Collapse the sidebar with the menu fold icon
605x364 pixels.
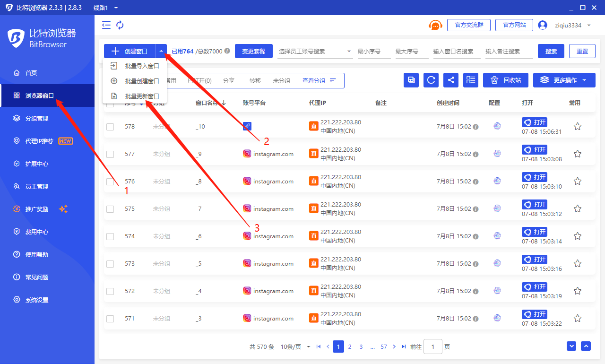pos(106,25)
